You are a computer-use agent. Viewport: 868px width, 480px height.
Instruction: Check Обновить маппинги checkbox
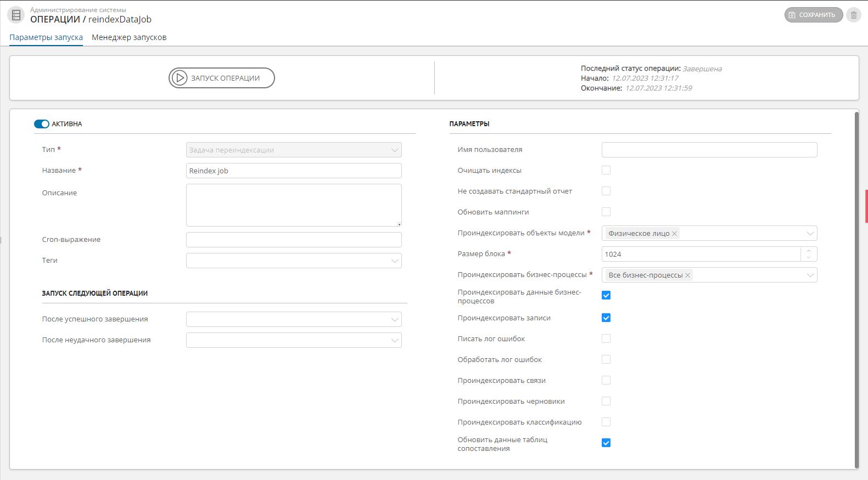point(606,212)
